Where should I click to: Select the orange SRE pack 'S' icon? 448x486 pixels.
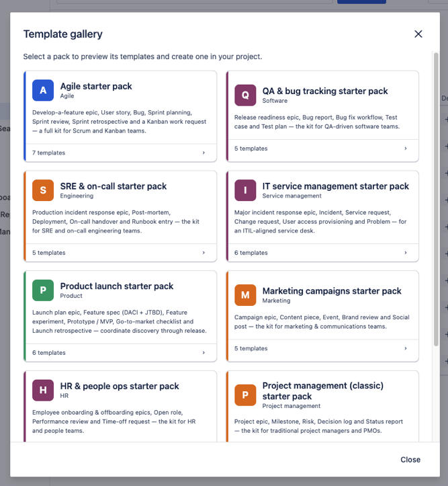pyautogui.click(x=43, y=190)
